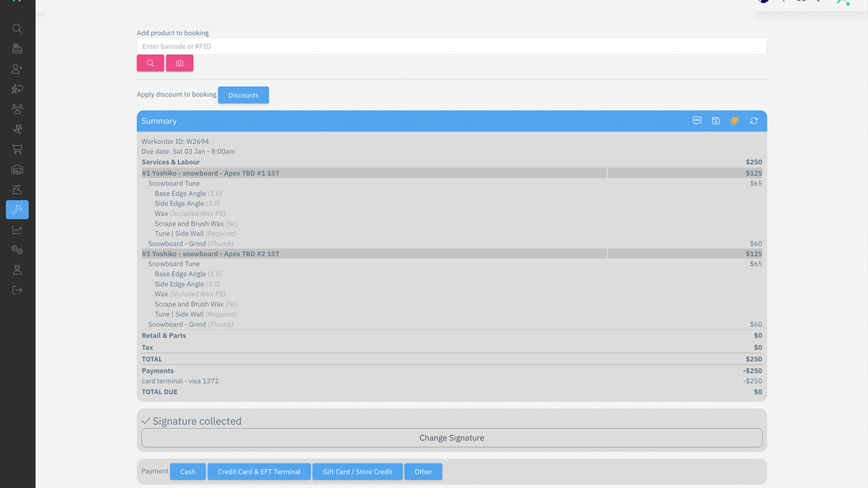
Task: Open the search icon in the sidebar
Action: tap(17, 29)
